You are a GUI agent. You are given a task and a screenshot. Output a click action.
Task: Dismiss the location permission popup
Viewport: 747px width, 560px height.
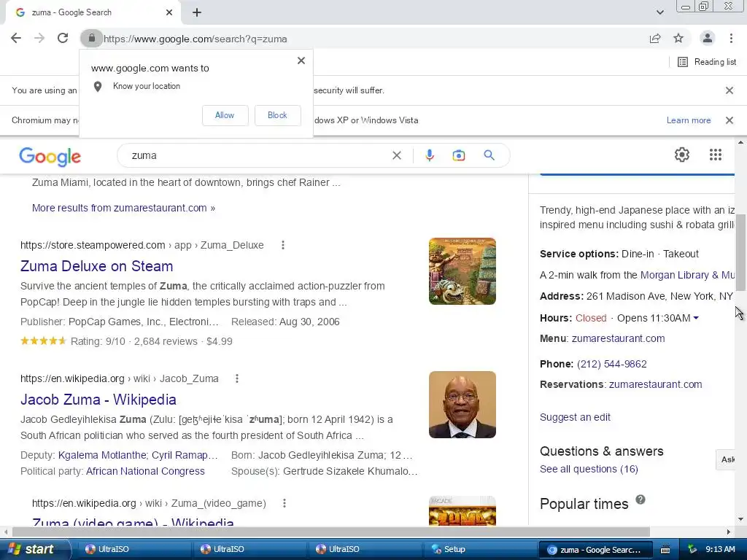(x=301, y=61)
